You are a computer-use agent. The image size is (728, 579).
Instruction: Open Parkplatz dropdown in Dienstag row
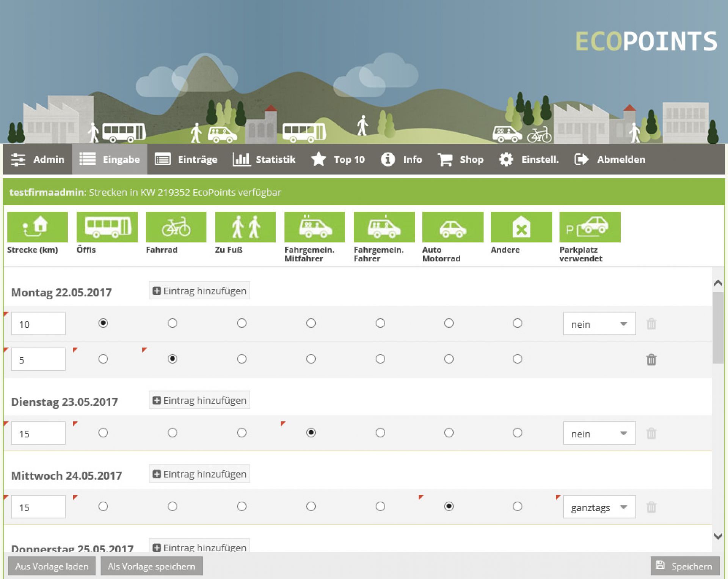[599, 433]
